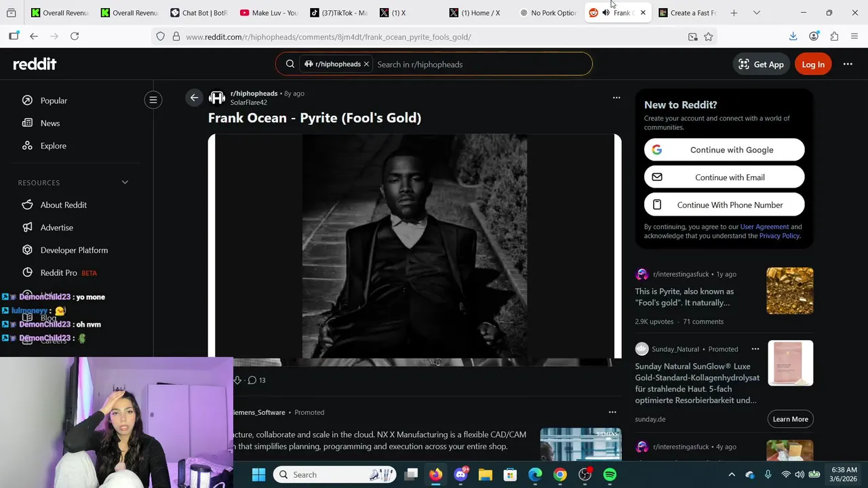Open the comments icon showing 13
Screen dimensions: 868x488
click(256, 380)
